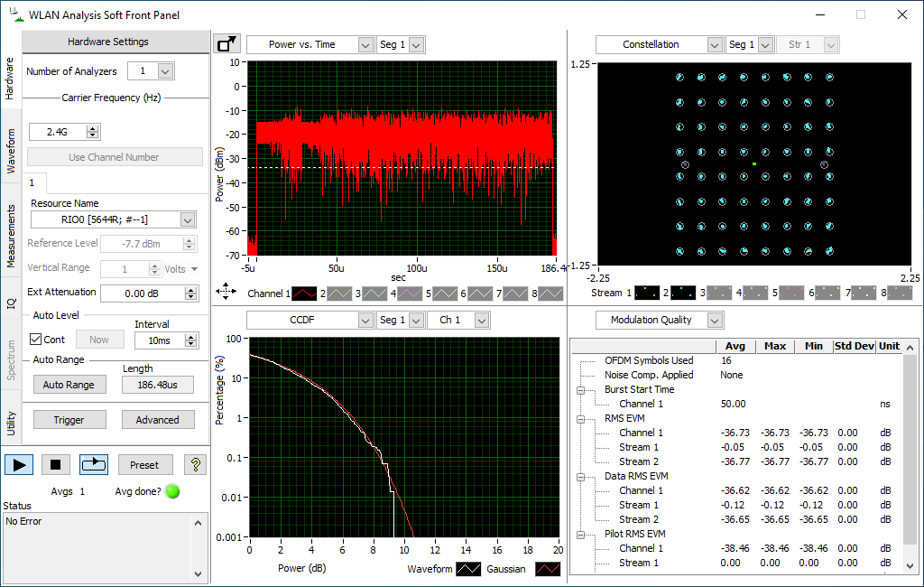924x587 pixels.
Task: Select the channel 4 purple trace legend icon
Action: pos(411,293)
